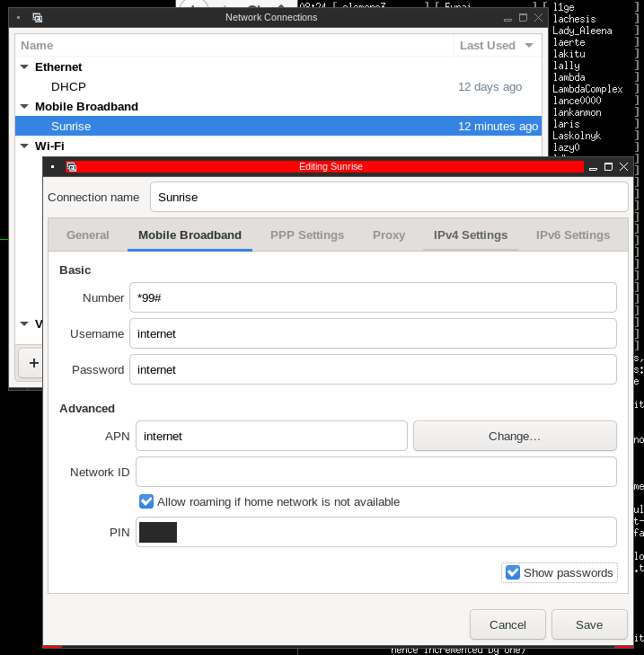This screenshot has height=655, width=644.
Task: Maximize the Editing Sunrise window
Action: tap(608, 167)
